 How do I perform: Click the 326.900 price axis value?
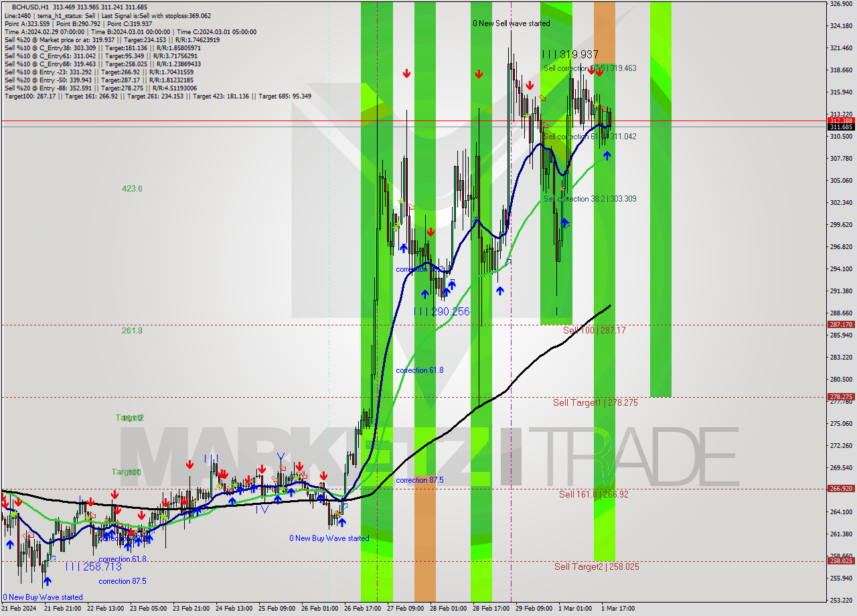841,4
